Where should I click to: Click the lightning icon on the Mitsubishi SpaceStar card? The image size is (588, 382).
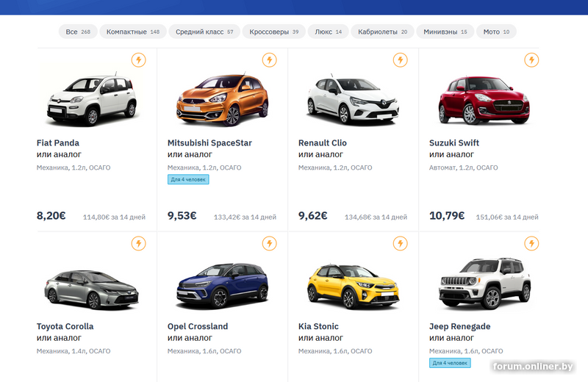tap(269, 60)
